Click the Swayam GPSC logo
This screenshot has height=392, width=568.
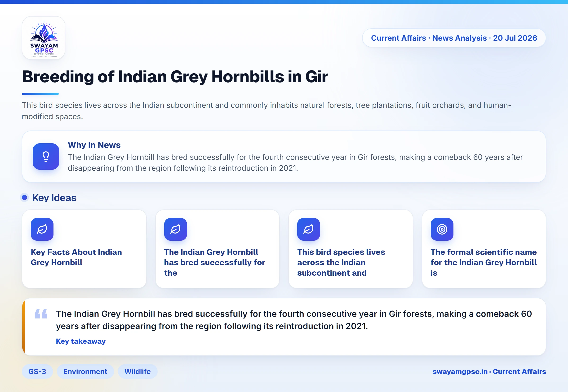(x=44, y=38)
